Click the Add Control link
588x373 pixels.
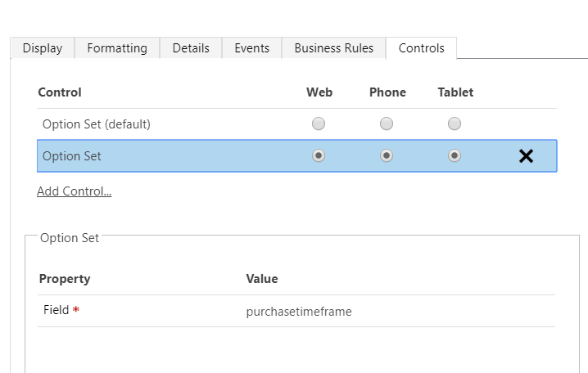75,191
